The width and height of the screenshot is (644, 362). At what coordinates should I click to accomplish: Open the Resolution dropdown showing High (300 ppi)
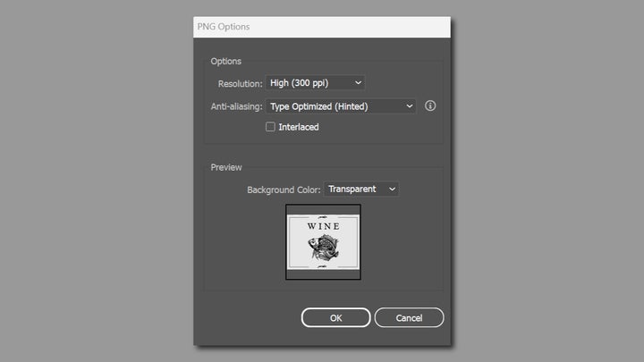click(314, 83)
